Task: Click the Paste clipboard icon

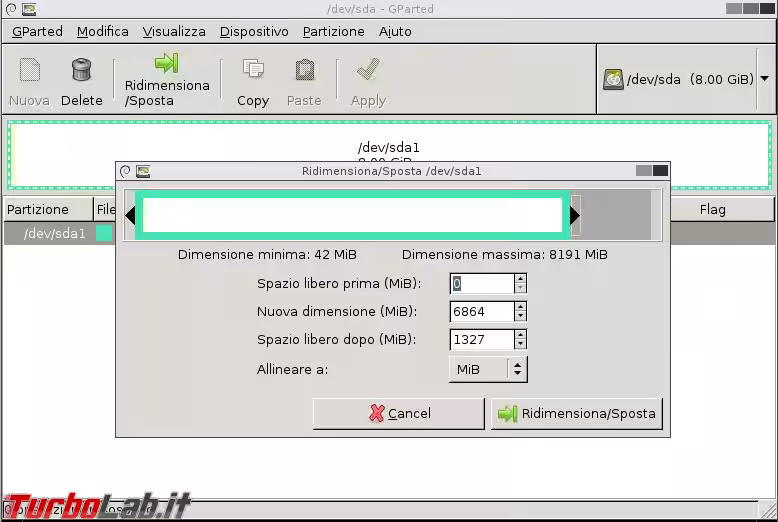Action: 304,70
